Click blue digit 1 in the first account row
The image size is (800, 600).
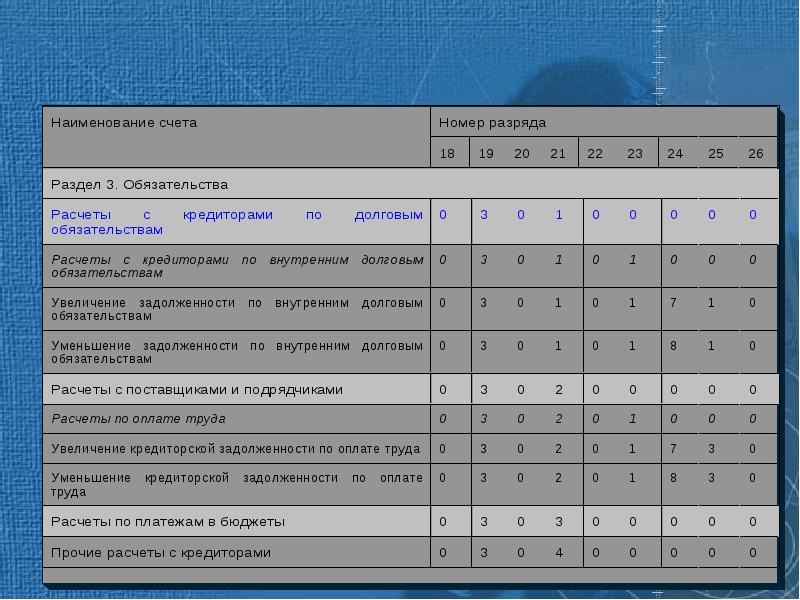point(559,215)
